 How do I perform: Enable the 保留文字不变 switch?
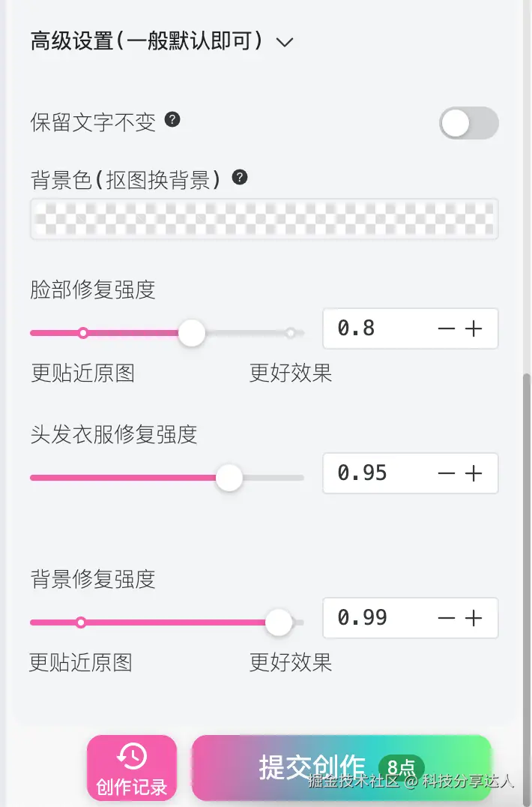pyautogui.click(x=468, y=122)
